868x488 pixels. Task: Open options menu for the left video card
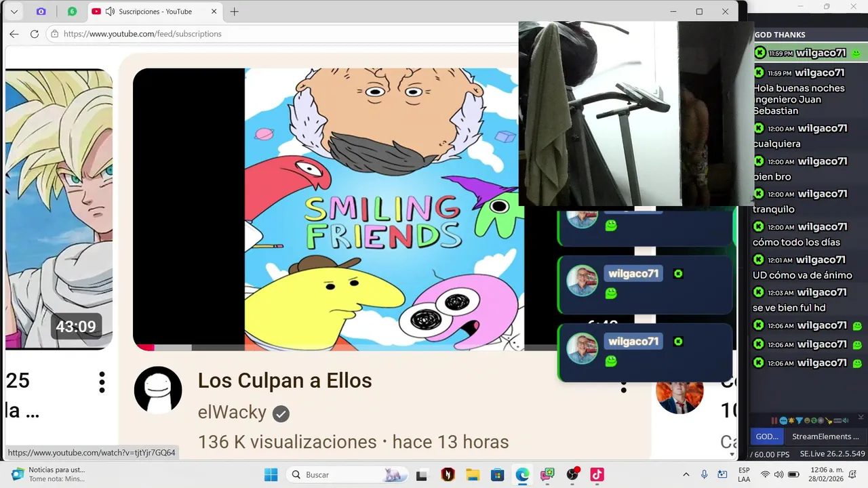(x=102, y=382)
